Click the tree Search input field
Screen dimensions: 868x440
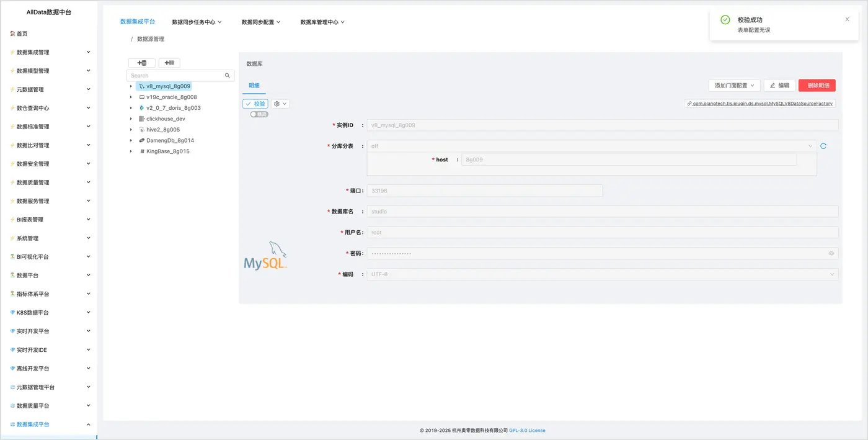click(180, 76)
